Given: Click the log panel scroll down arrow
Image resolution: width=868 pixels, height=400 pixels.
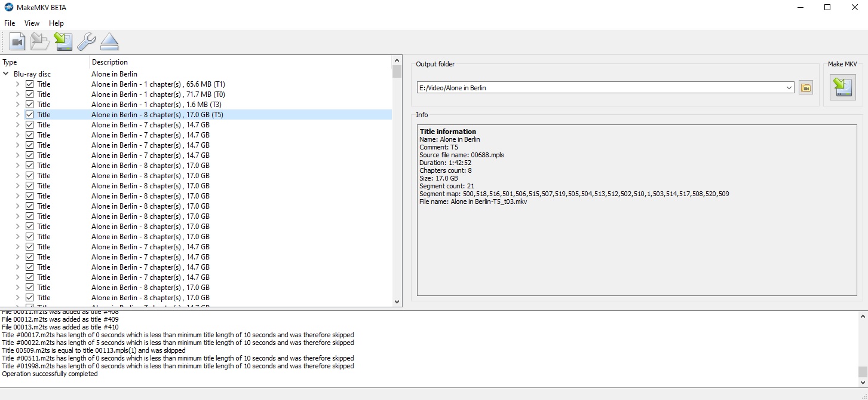Looking at the screenshot, I should click(863, 382).
